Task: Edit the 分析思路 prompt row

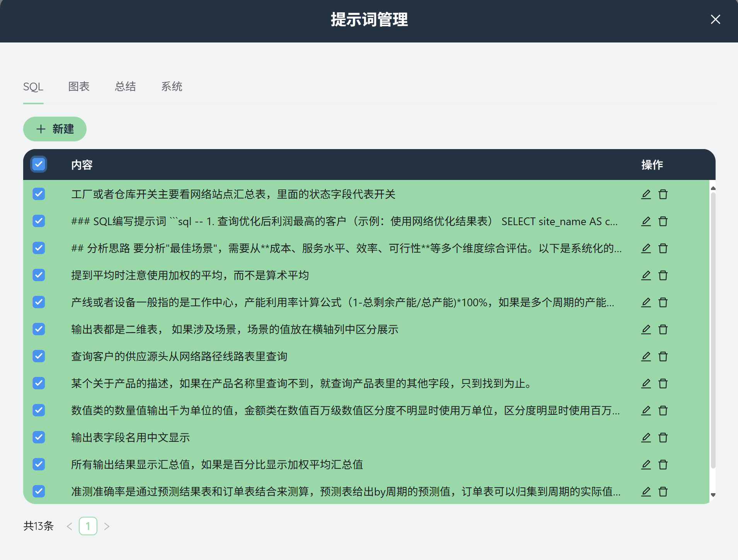Action: [x=646, y=248]
